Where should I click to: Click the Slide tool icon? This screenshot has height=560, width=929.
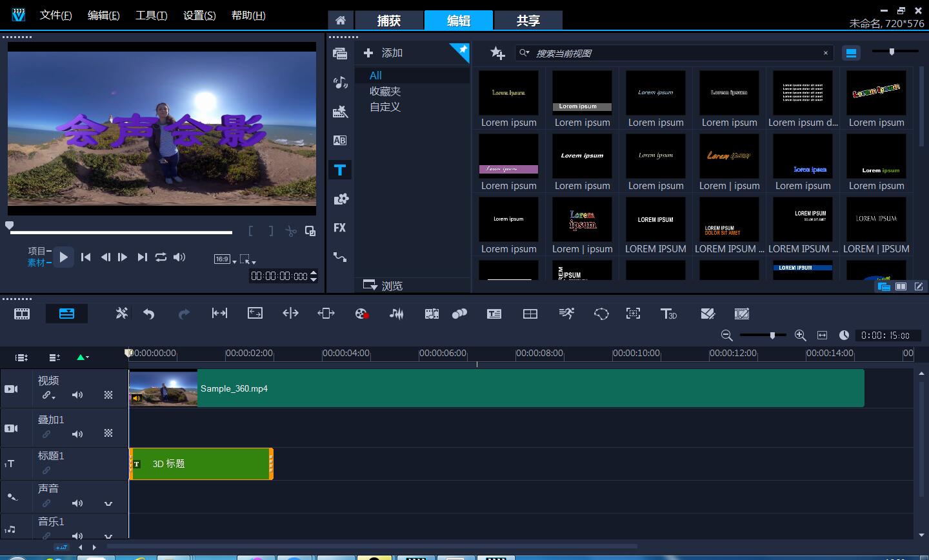[x=326, y=314]
